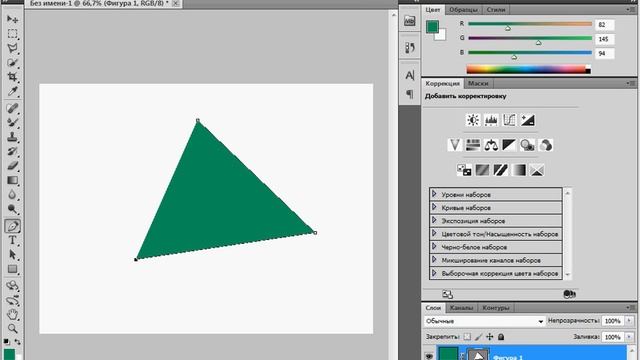Click the G value input field
Screen dimensions: 640x360
pos(604,39)
